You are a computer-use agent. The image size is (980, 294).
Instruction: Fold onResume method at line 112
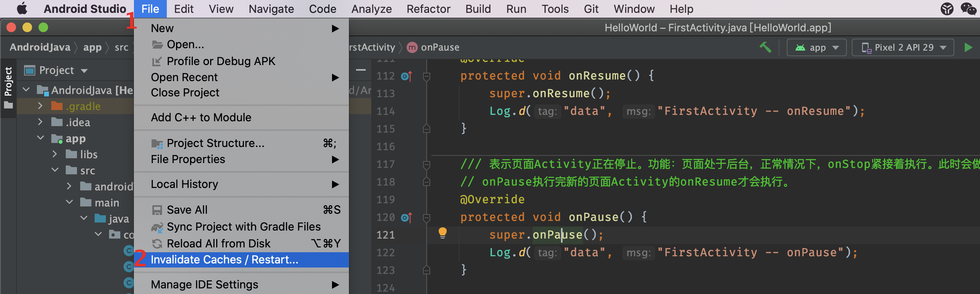[427, 76]
